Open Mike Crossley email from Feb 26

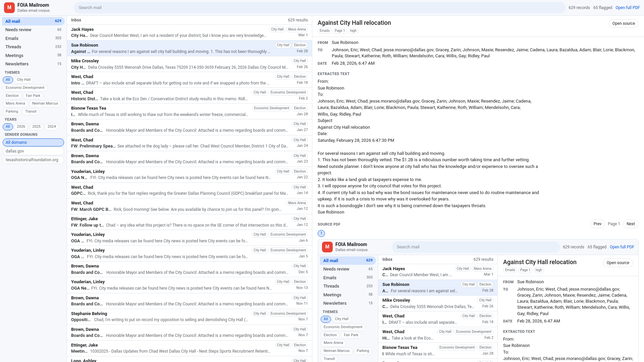(x=190, y=64)
